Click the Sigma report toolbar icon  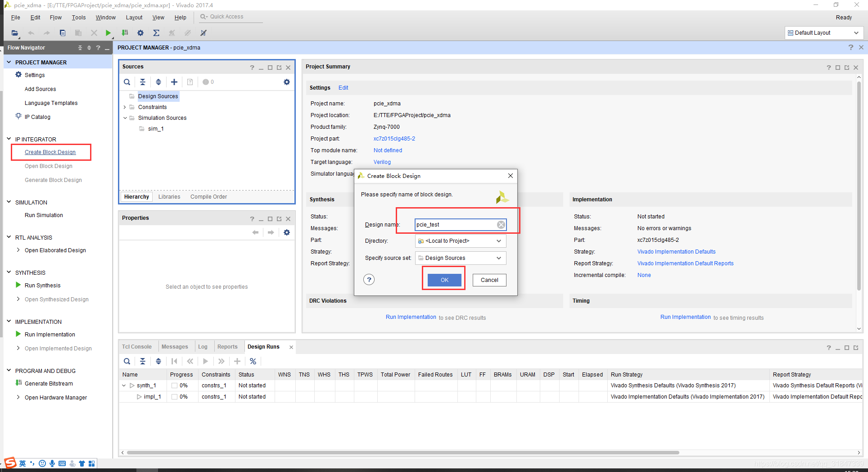click(156, 33)
